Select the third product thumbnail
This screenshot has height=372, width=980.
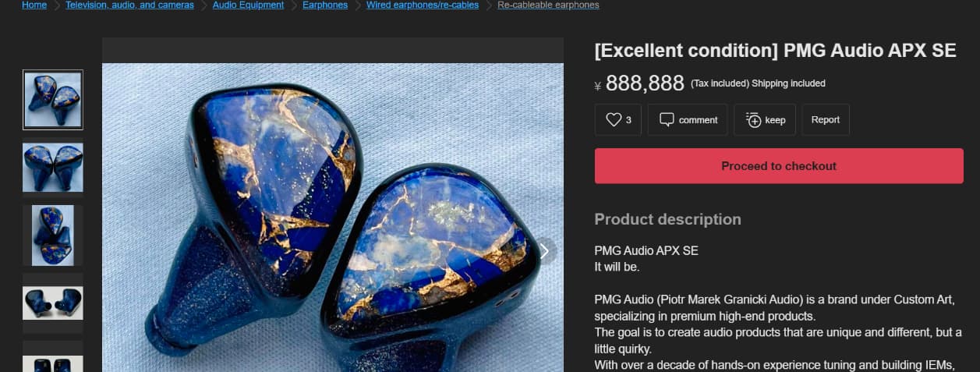53,236
